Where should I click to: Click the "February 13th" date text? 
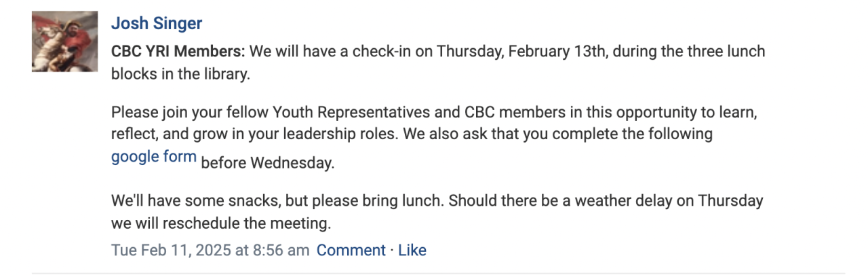[550, 52]
